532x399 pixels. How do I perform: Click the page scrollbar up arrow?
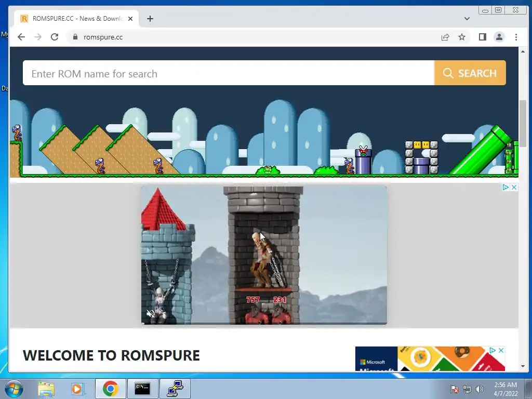523,51
